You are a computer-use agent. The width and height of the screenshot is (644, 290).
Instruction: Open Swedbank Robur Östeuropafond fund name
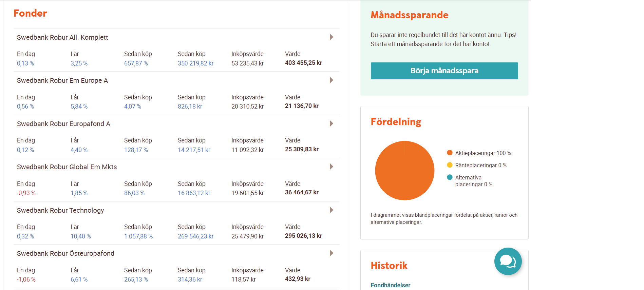(x=65, y=253)
